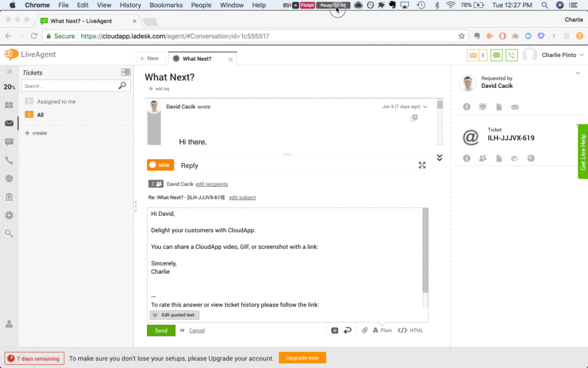This screenshot has width=588, height=368.
Task: Open the phone calls section in sidebar
Action: point(9,160)
